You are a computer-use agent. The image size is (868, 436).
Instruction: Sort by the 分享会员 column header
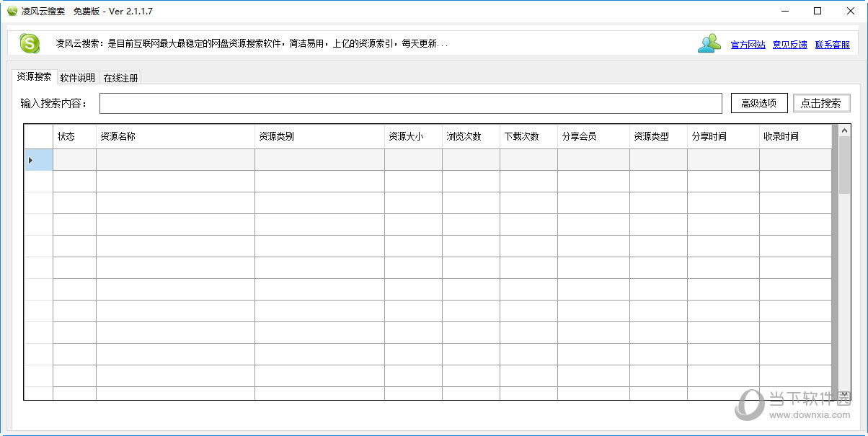593,136
